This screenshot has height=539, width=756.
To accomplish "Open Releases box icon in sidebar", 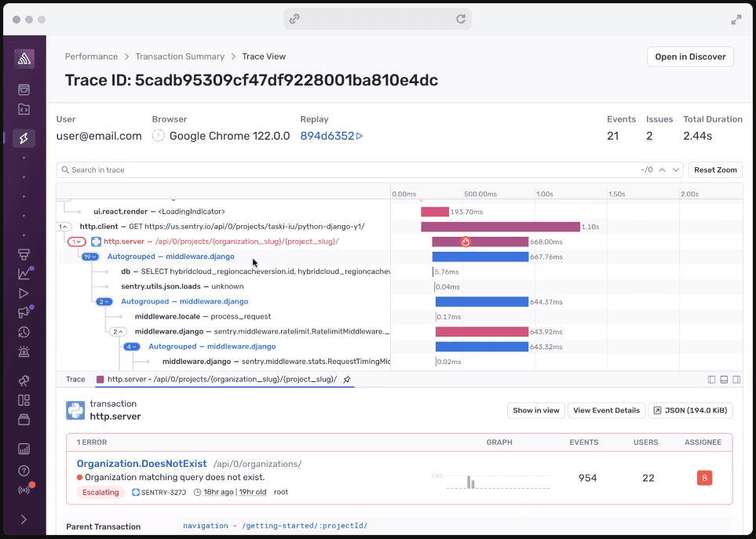I will coord(24,420).
